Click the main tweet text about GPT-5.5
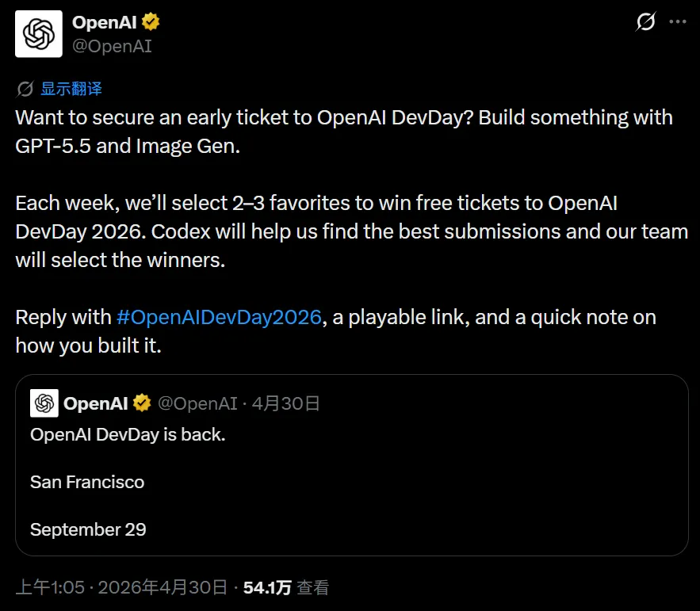The image size is (700, 611). (344, 132)
